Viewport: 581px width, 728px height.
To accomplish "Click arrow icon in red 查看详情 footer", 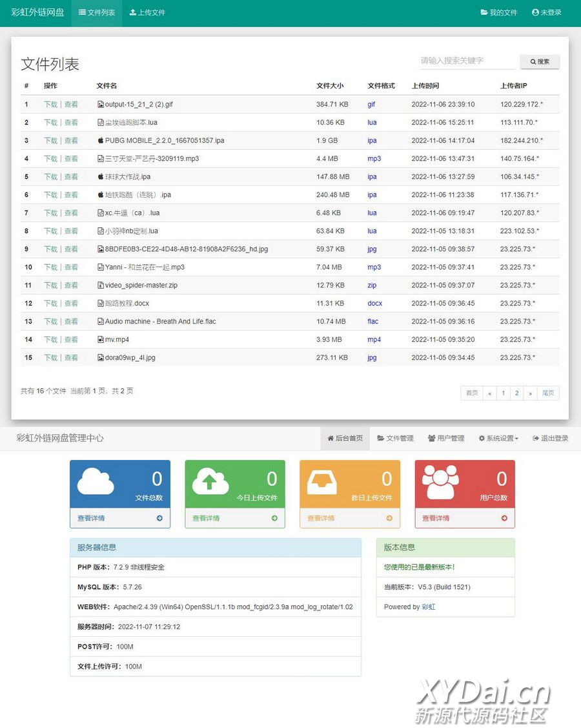I will [x=504, y=518].
